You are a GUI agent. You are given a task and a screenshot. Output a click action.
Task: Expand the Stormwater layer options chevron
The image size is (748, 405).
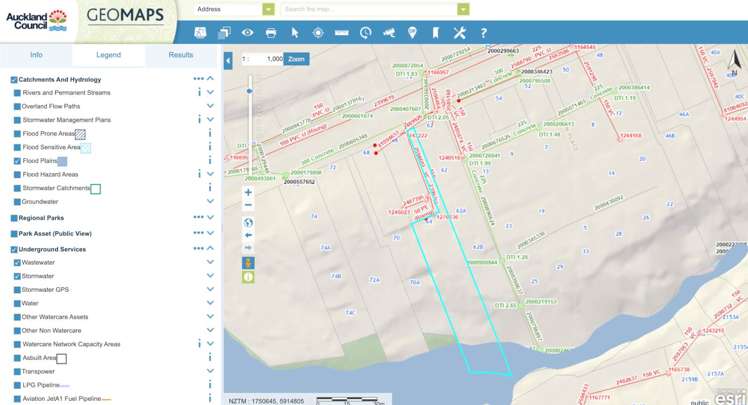tap(210, 276)
